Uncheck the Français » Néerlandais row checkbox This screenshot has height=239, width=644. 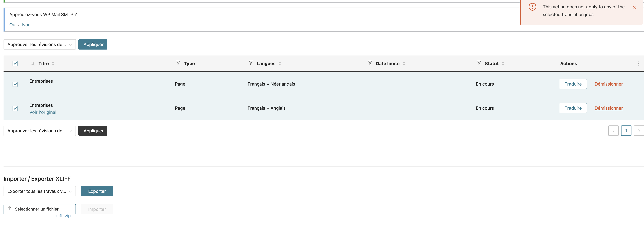point(15,84)
